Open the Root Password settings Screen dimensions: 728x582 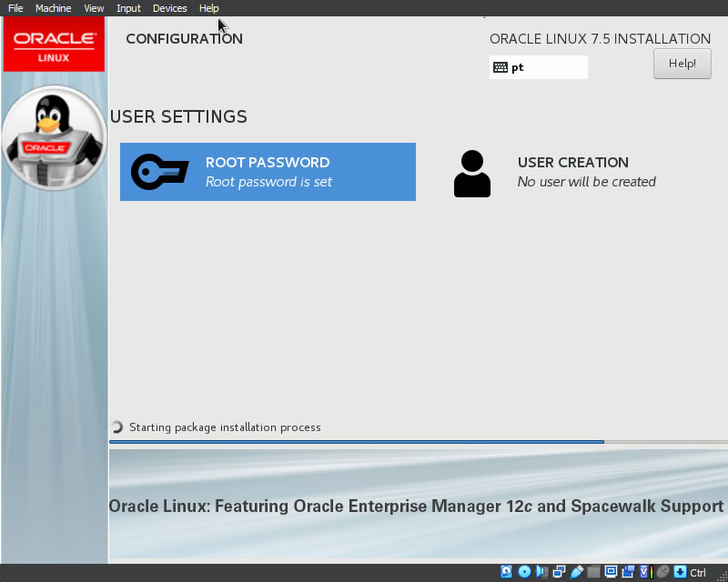pyautogui.click(x=268, y=172)
